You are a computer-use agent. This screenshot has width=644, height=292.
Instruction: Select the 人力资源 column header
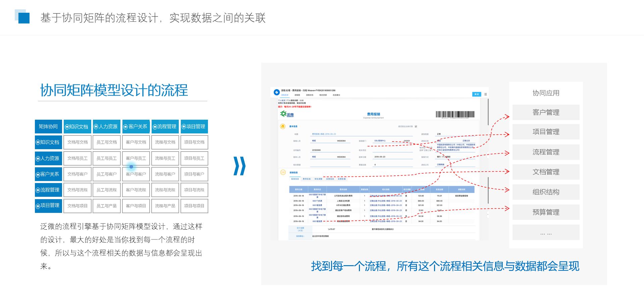(106, 126)
